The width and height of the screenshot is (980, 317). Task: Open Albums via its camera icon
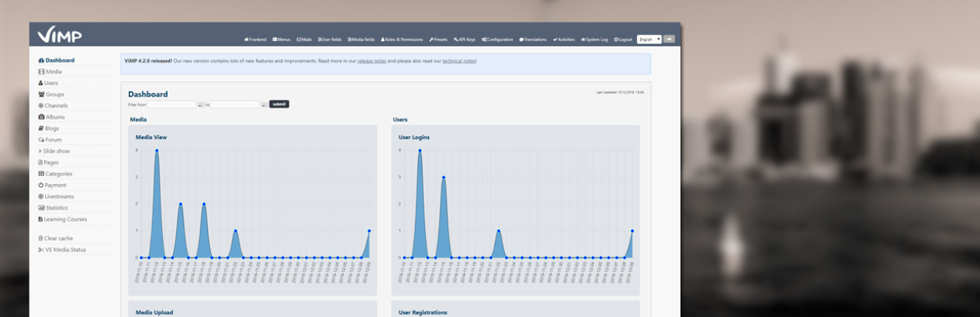coord(41,117)
